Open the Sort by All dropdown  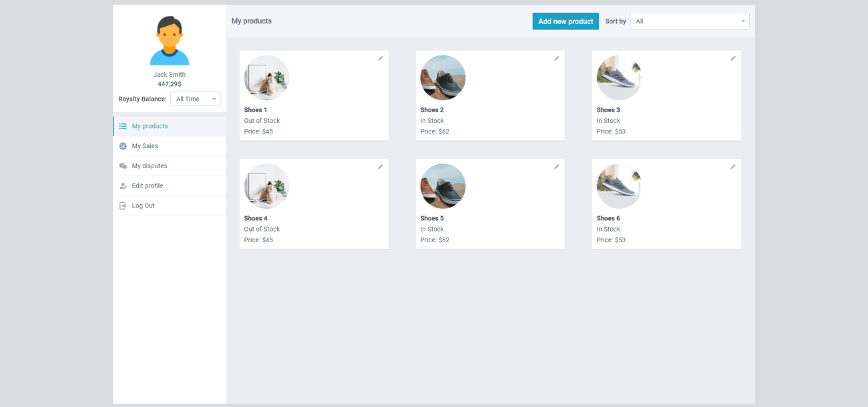click(690, 21)
